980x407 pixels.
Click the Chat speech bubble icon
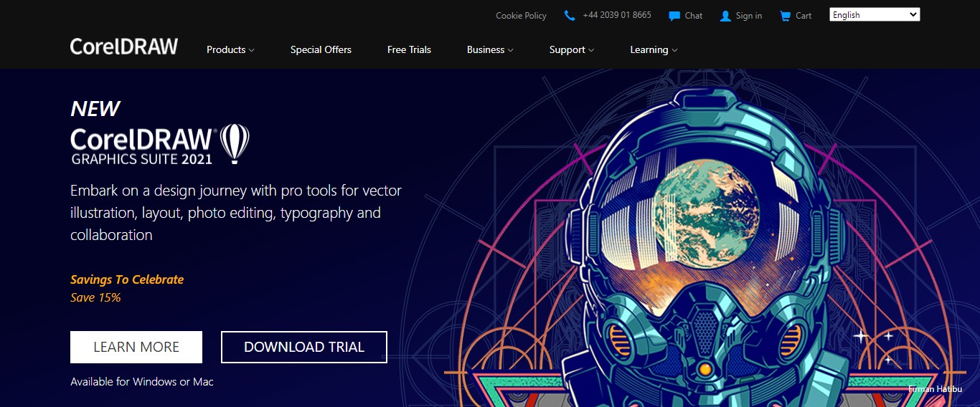[x=674, y=16]
